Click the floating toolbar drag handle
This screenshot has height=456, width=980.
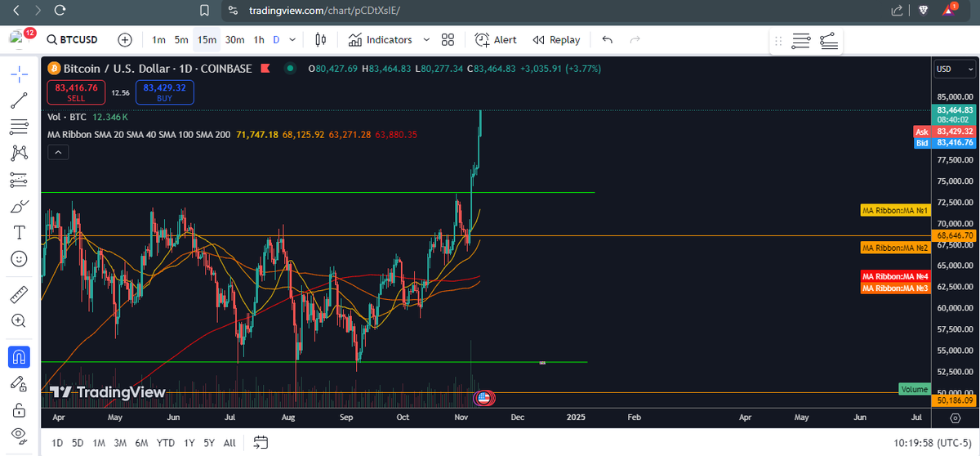point(777,41)
